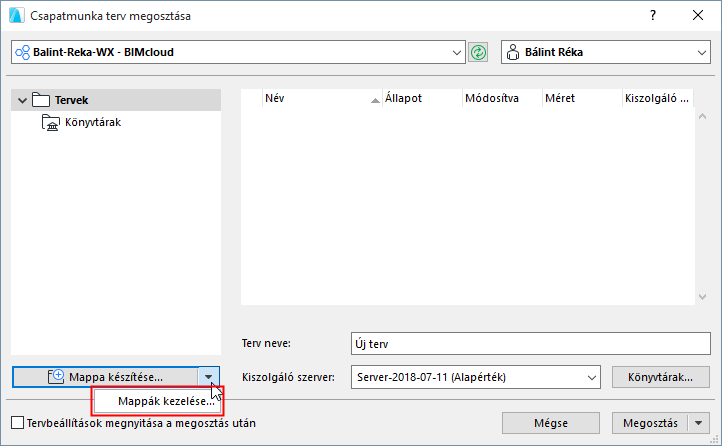Sort by the Módosítva column header
This screenshot has width=722, height=446.
[x=502, y=98]
